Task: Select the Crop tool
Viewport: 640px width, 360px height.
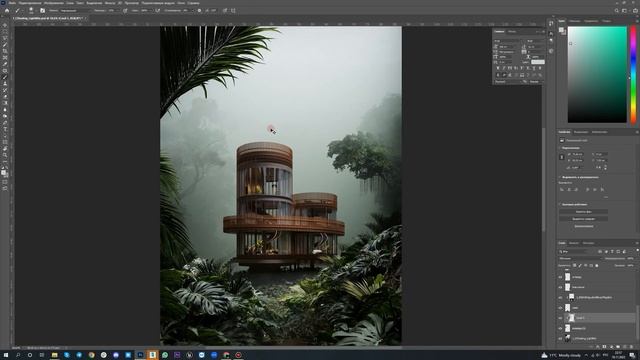Action: click(5, 51)
